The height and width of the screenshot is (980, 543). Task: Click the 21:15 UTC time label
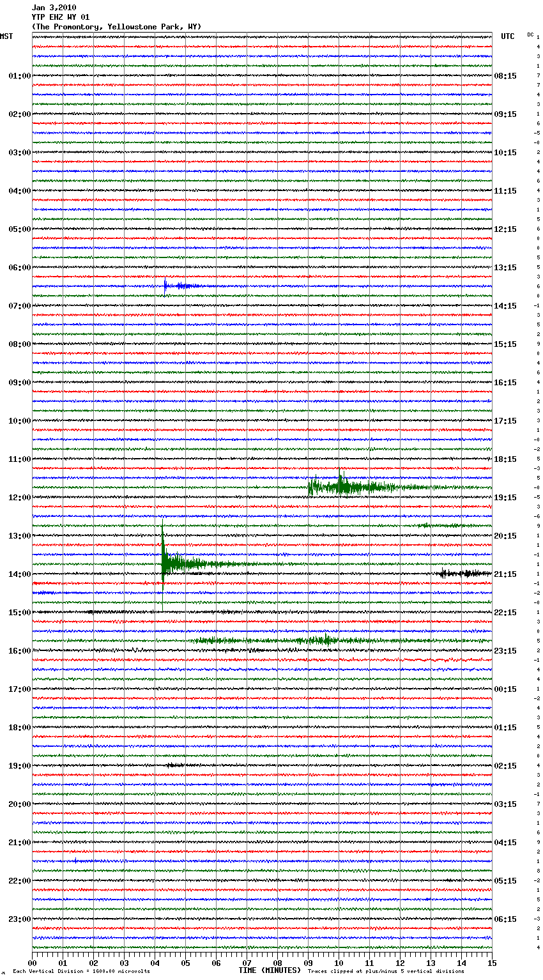click(x=505, y=574)
